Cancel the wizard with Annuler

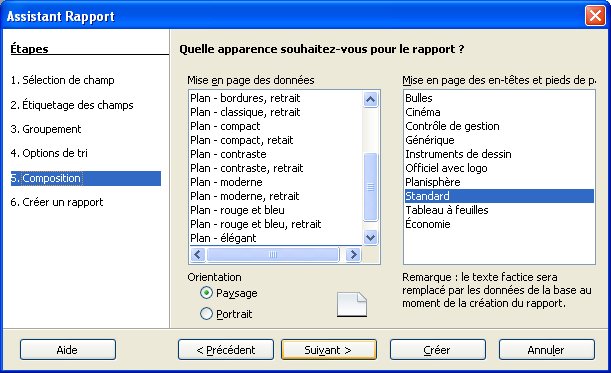click(x=546, y=350)
